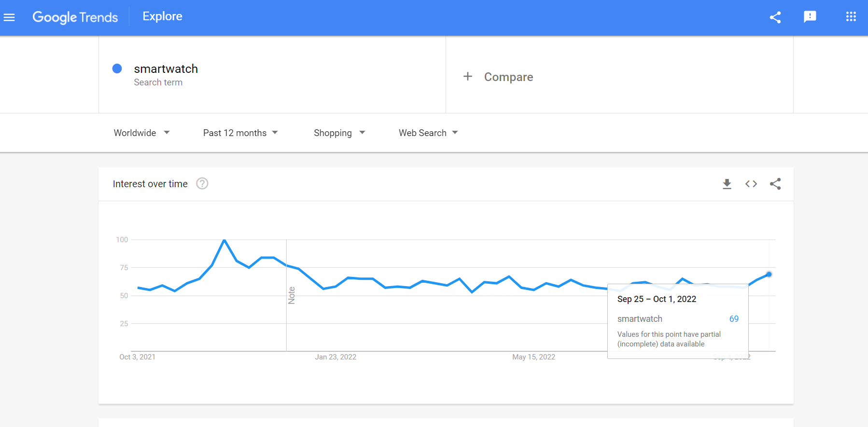Click the share icon in header
The width and height of the screenshot is (868, 427).
pyautogui.click(x=775, y=17)
